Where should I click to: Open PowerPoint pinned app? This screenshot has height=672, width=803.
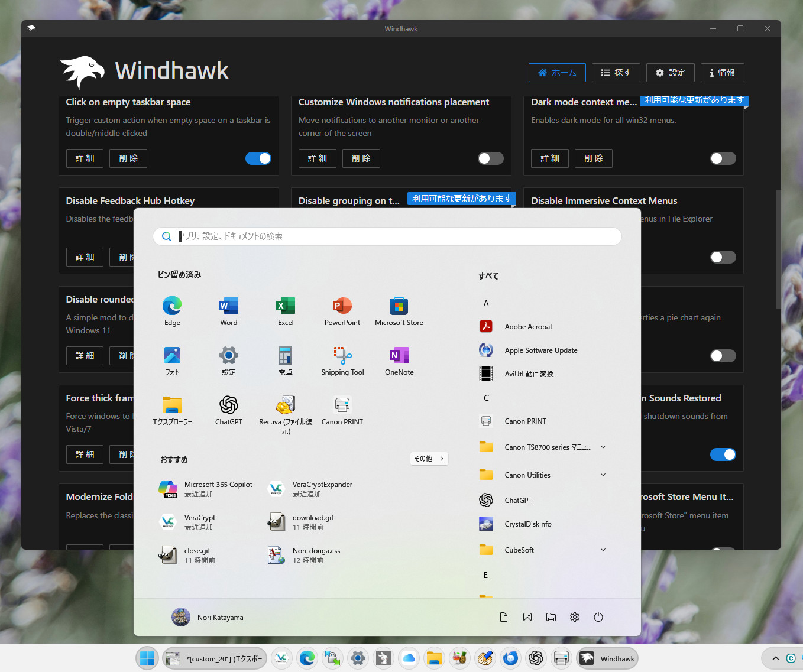coord(342,311)
